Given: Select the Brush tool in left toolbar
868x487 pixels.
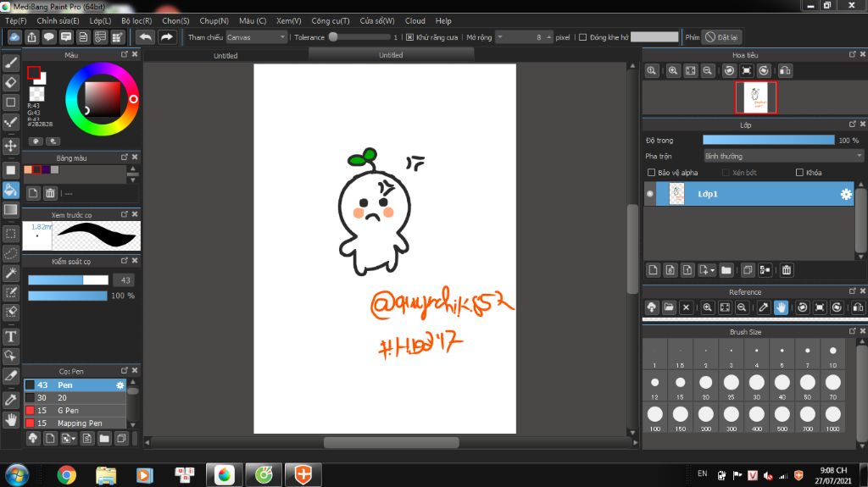Looking at the screenshot, I should pyautogui.click(x=10, y=63).
